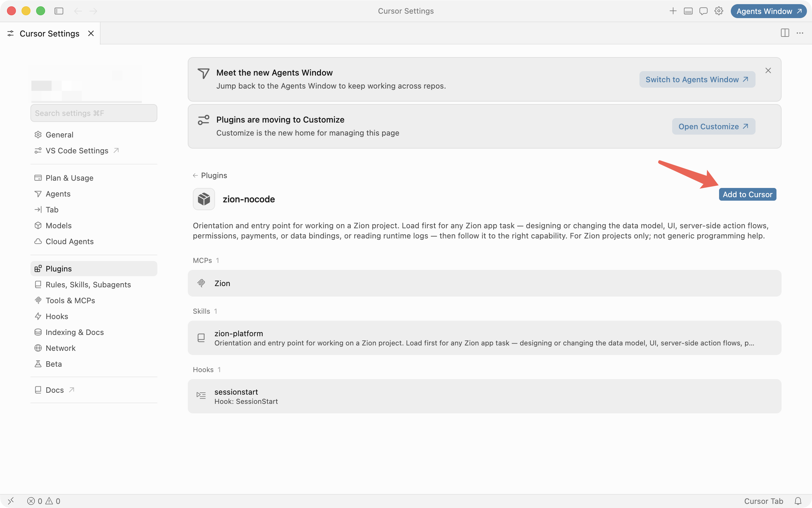Go forward with the right arrow
The image size is (812, 508).
(93, 11)
